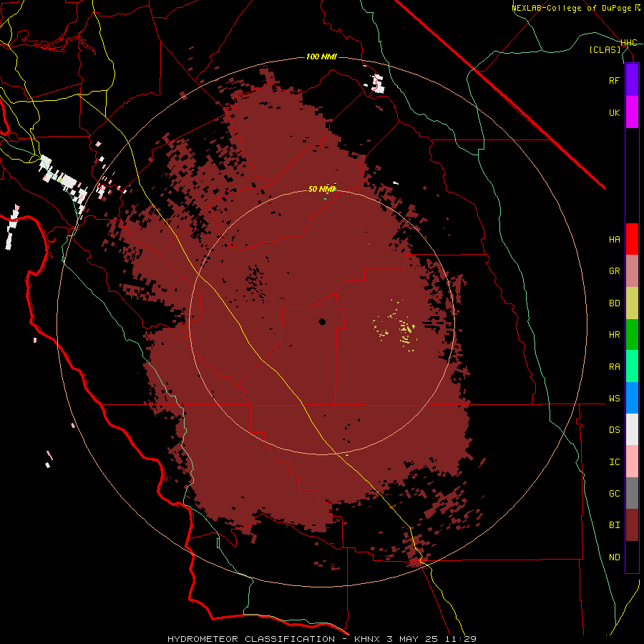Screen dimensions: 644x644
Task: Click the [CLAS] units label
Action: point(605,49)
